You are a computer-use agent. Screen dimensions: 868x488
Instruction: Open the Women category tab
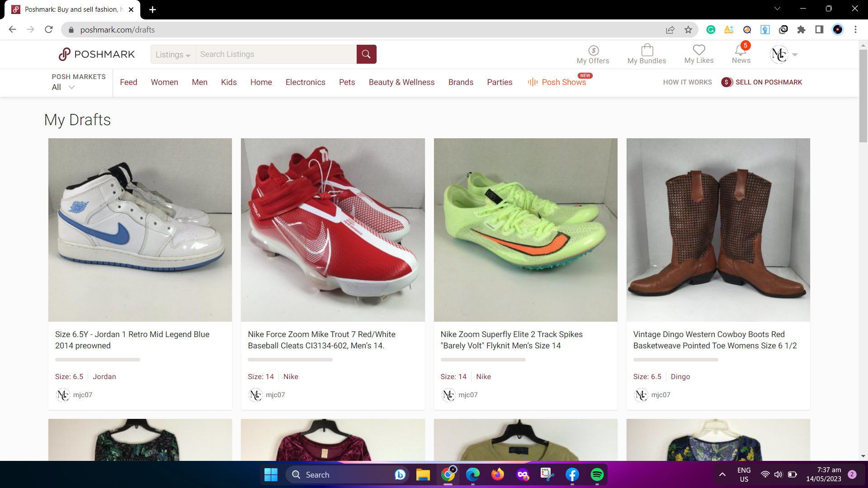pyautogui.click(x=165, y=82)
